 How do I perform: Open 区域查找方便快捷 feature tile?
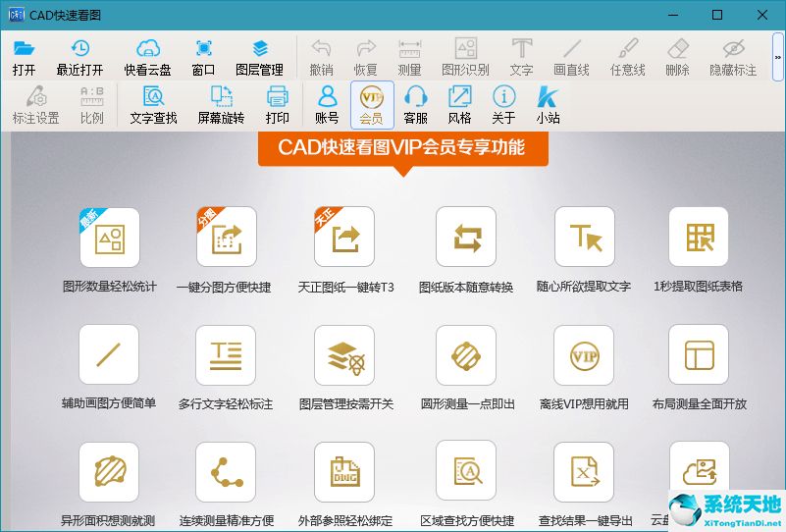pyautogui.click(x=466, y=472)
